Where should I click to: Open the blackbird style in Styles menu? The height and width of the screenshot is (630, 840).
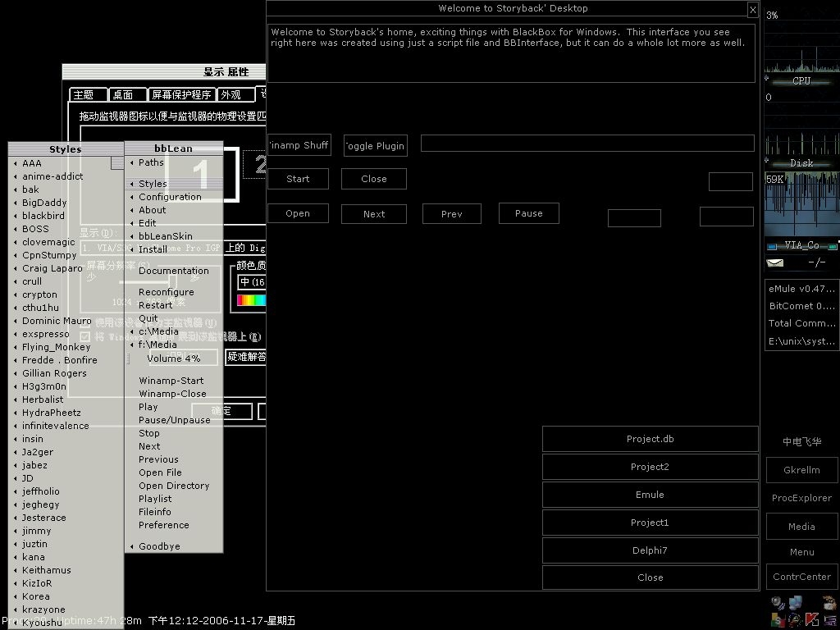coord(66,216)
